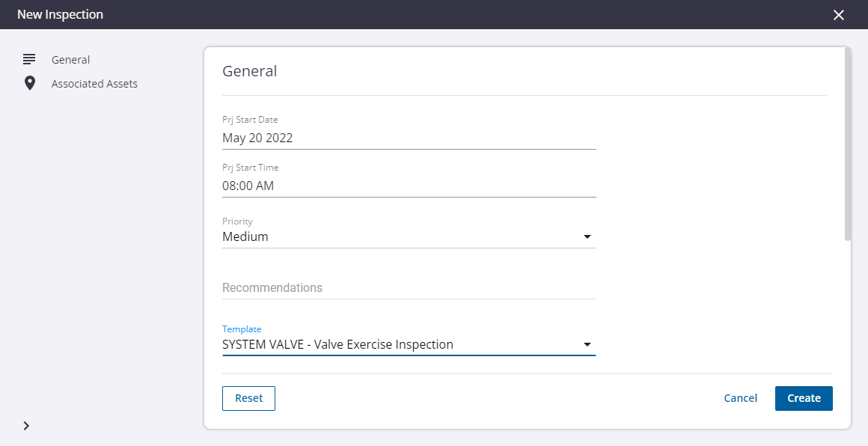Open the Priority dropdown arrow

(x=587, y=236)
